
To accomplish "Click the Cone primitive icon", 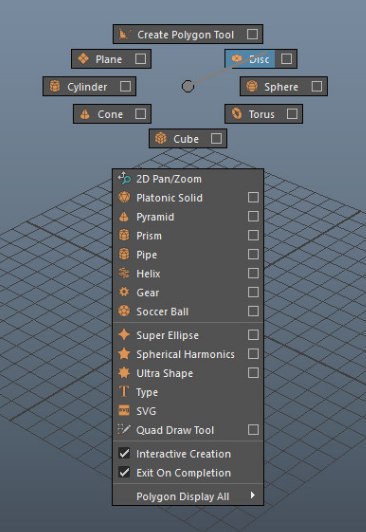I will 85,114.
